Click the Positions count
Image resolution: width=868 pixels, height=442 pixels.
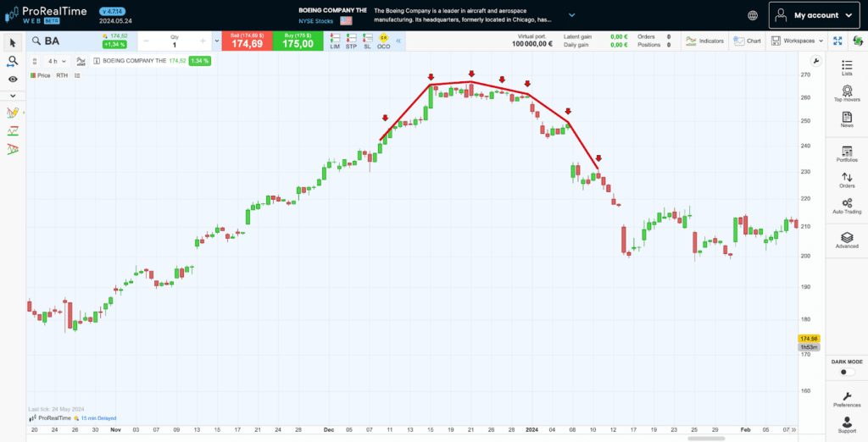point(669,45)
